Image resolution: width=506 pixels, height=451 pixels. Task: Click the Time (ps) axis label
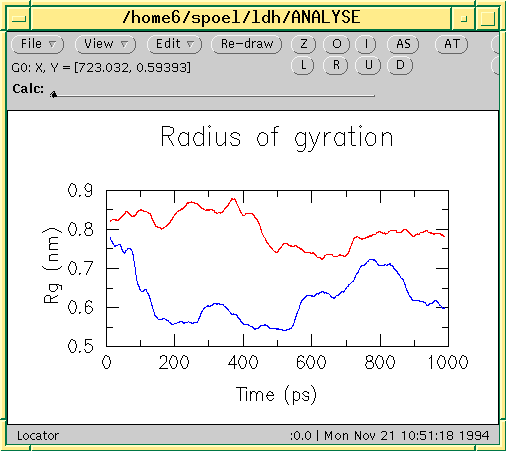point(276,395)
